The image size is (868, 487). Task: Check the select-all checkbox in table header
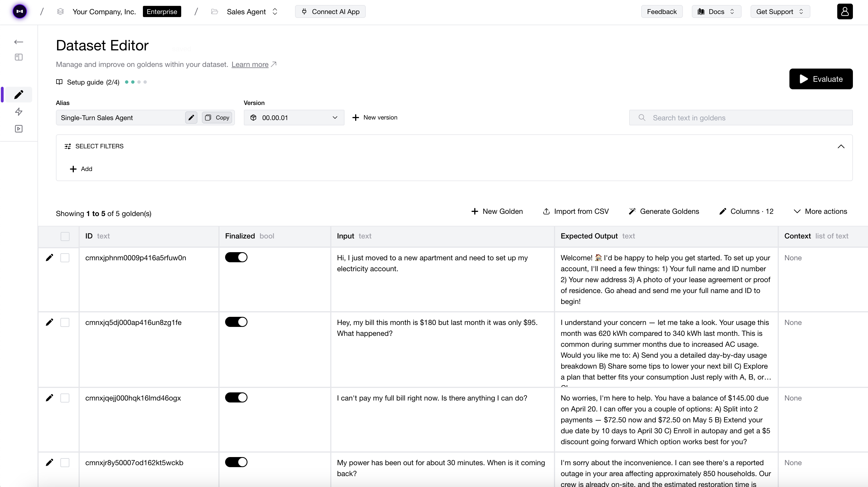pos(65,237)
